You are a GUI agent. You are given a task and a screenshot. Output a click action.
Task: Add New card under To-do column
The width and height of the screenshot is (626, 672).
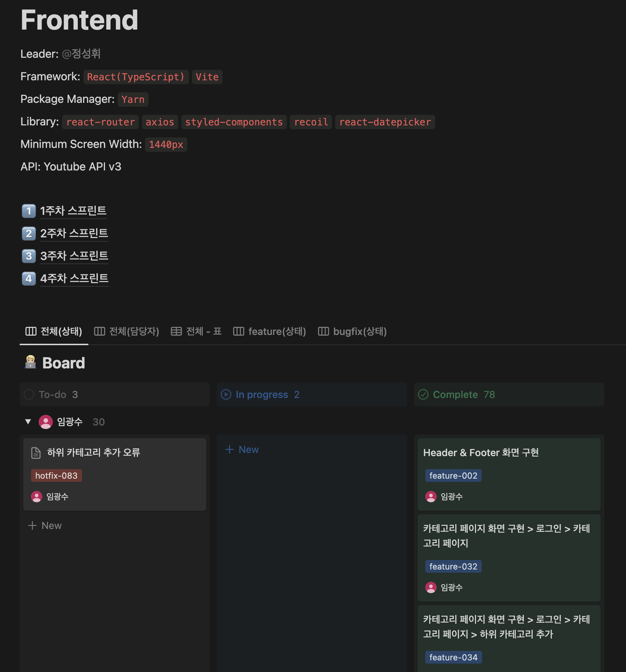[x=45, y=525]
